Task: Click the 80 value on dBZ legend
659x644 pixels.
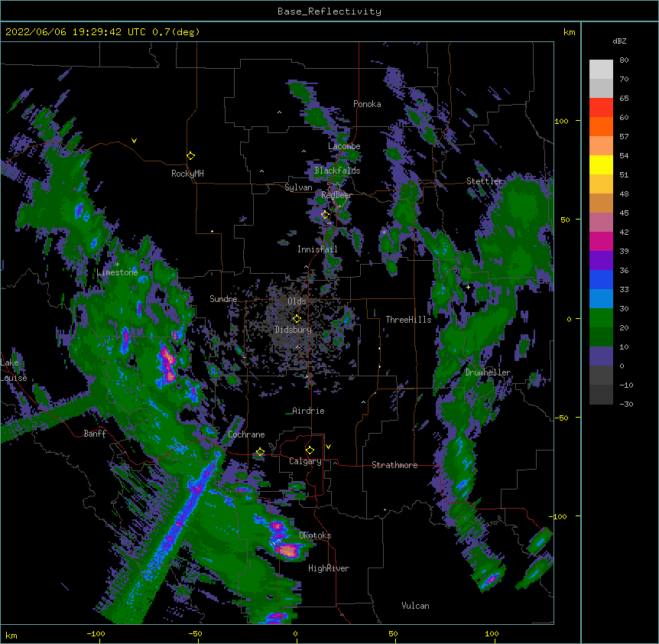Action: point(624,60)
